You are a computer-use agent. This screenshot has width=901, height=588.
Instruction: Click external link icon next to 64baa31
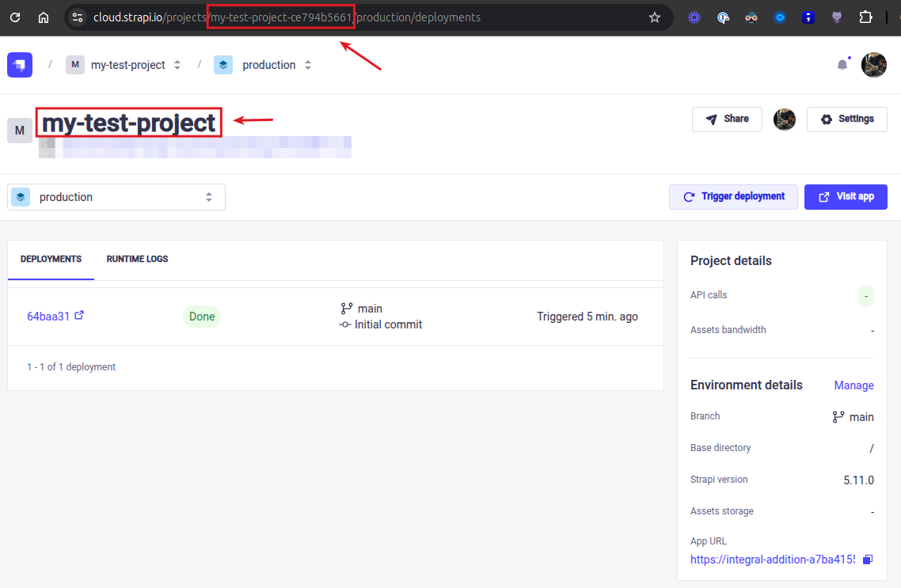(x=79, y=315)
